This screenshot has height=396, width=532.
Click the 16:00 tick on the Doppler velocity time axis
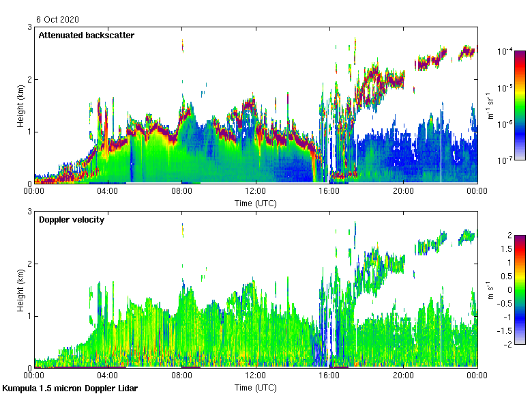click(x=329, y=376)
